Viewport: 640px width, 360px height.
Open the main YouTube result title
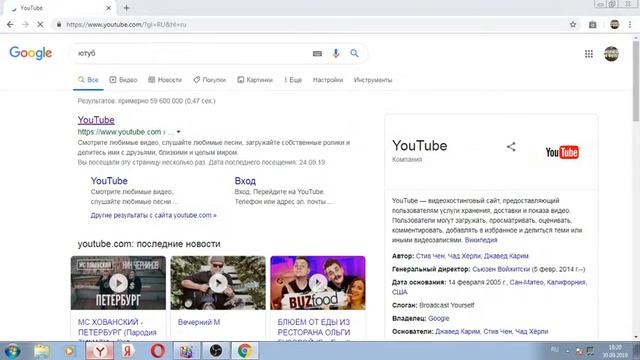96,120
